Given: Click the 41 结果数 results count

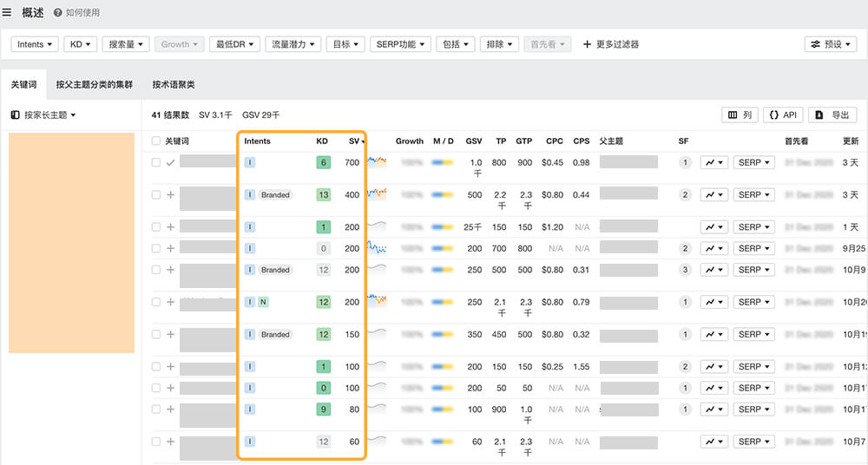Looking at the screenshot, I should pyautogui.click(x=170, y=115).
